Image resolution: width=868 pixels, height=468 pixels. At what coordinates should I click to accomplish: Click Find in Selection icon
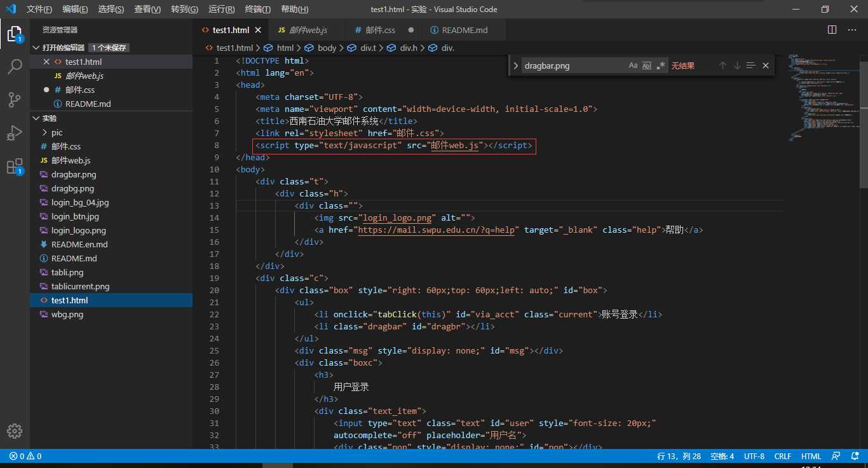click(751, 65)
